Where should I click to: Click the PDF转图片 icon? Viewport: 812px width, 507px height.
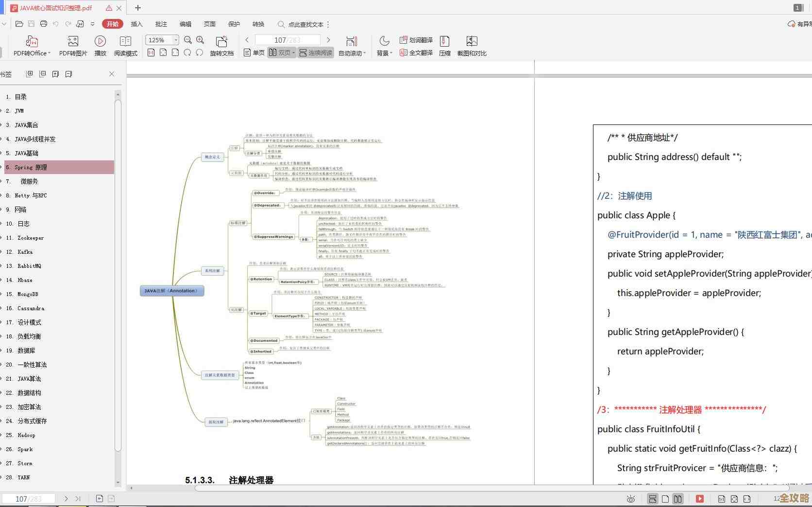point(73,42)
